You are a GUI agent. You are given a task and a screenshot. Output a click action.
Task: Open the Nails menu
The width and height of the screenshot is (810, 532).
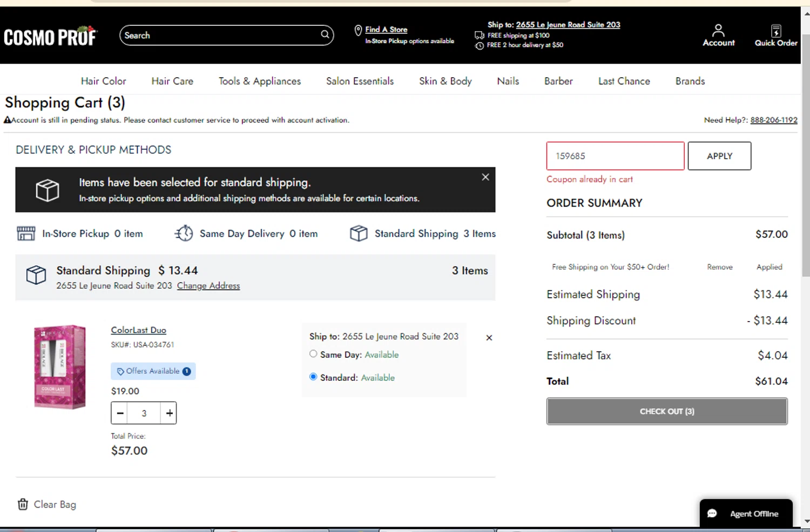[x=508, y=81]
